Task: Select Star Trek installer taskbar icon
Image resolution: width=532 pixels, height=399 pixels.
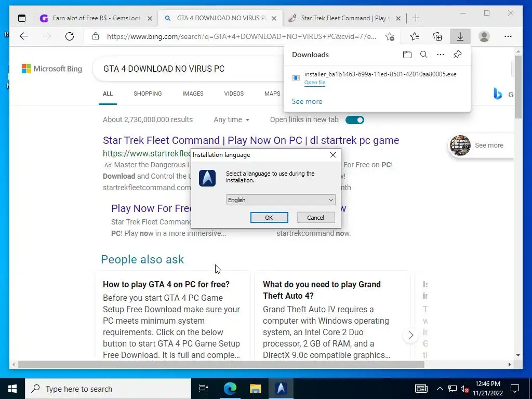Action: [281, 389]
